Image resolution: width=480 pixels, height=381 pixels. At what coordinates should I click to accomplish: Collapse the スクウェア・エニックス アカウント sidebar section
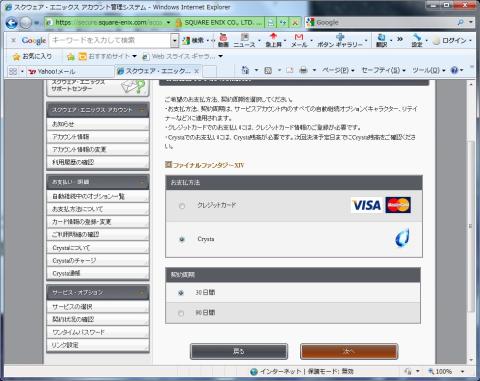point(142,110)
